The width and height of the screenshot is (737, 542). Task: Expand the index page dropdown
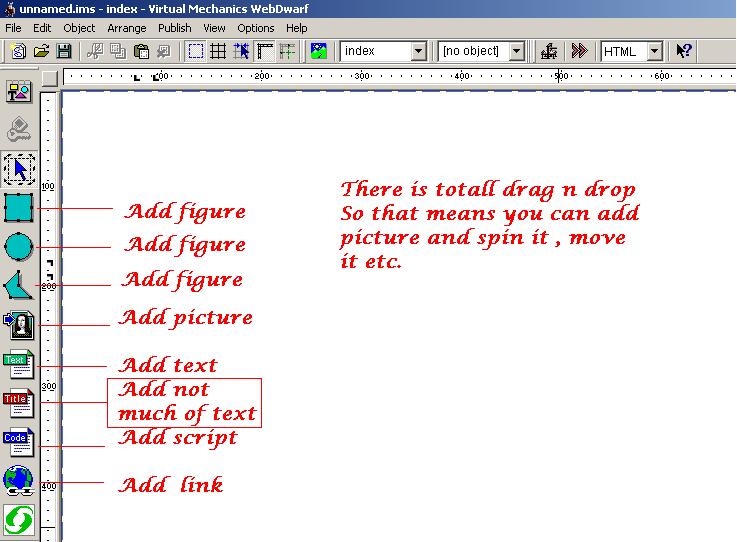(x=418, y=51)
